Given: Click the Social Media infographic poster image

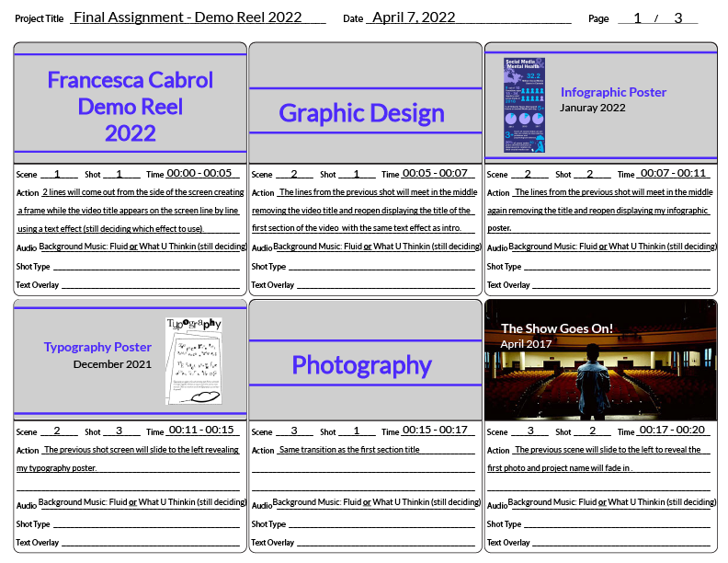Looking at the screenshot, I should click(x=524, y=105).
